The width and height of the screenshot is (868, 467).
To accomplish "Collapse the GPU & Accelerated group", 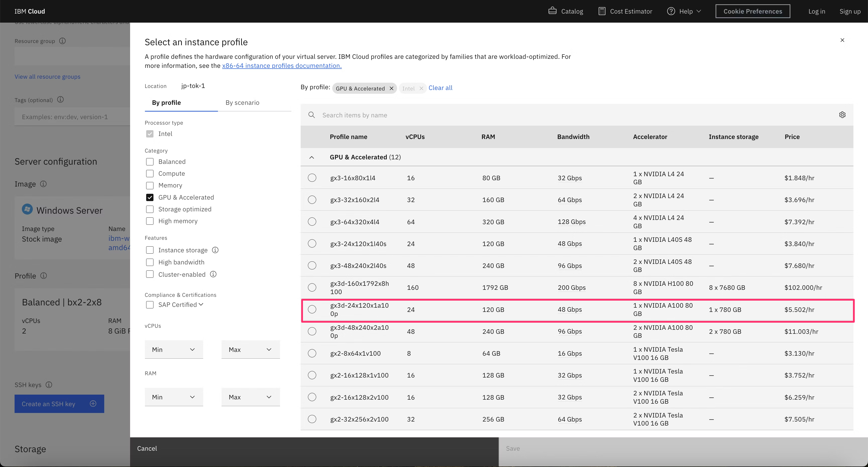I will [x=312, y=157].
